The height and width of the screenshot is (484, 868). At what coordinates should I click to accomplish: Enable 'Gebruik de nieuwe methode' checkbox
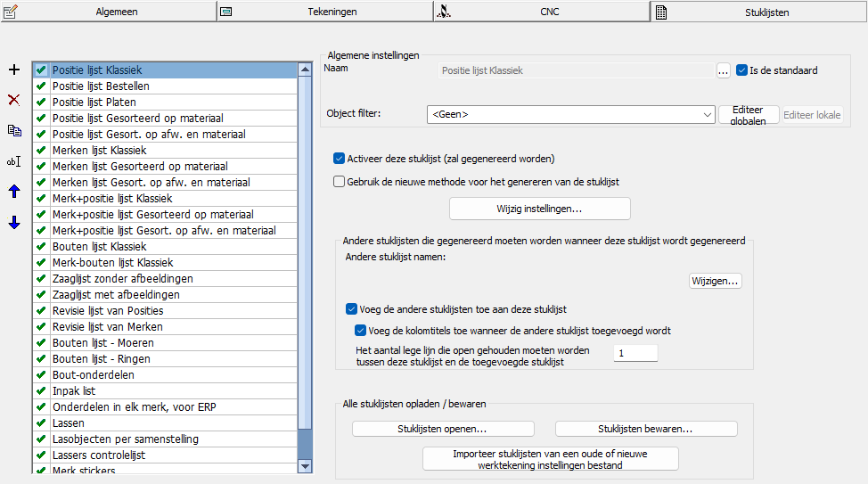click(x=339, y=182)
